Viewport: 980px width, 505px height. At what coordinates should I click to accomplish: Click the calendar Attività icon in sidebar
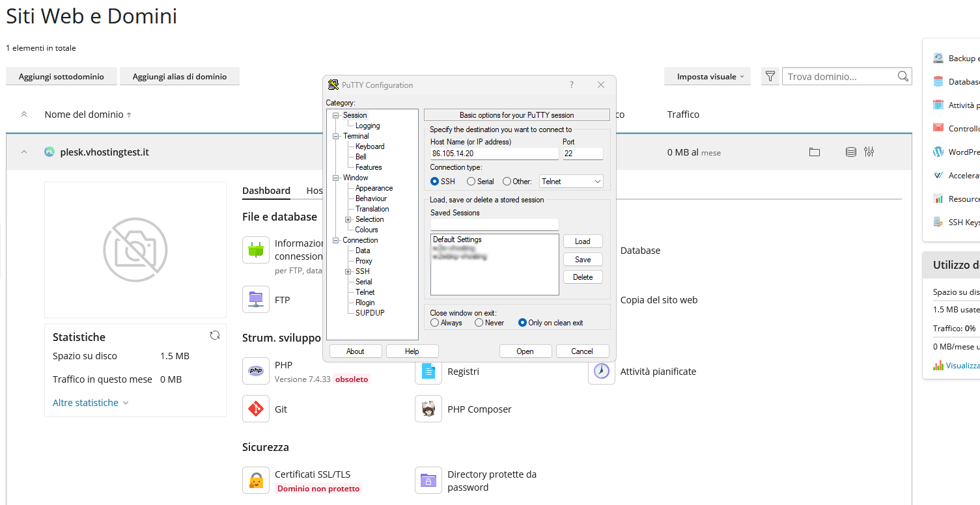pos(938,105)
